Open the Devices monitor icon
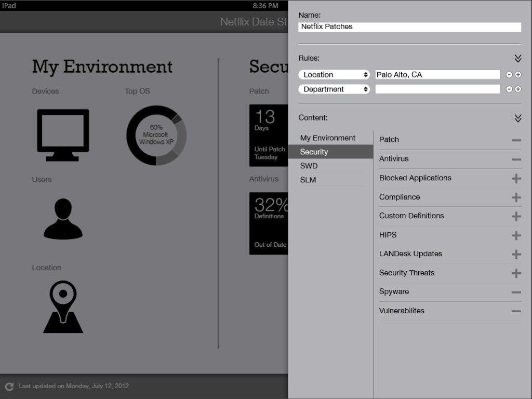 tap(63, 135)
